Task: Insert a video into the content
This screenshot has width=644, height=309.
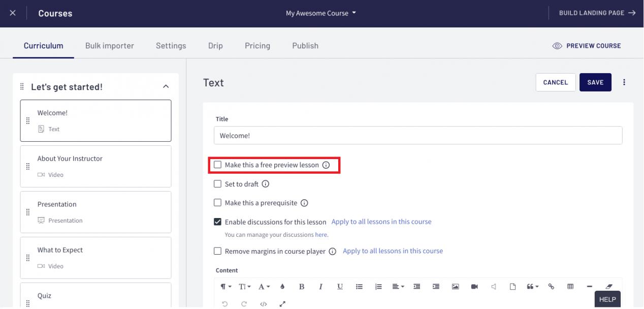Action: 474,287
